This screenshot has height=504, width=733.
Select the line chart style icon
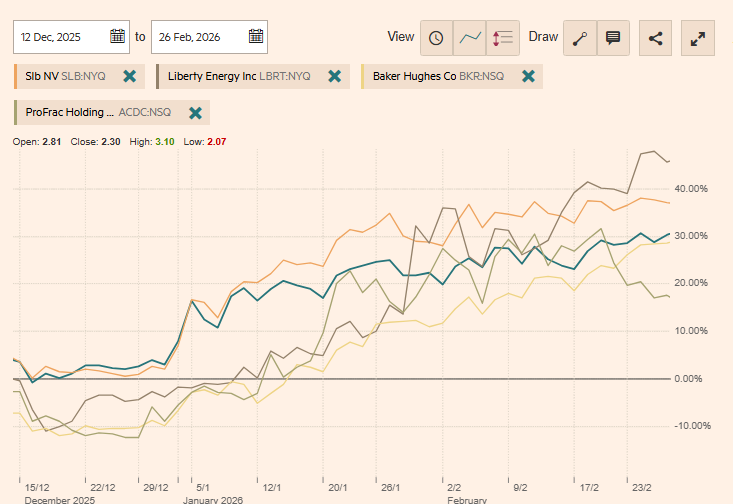point(469,38)
